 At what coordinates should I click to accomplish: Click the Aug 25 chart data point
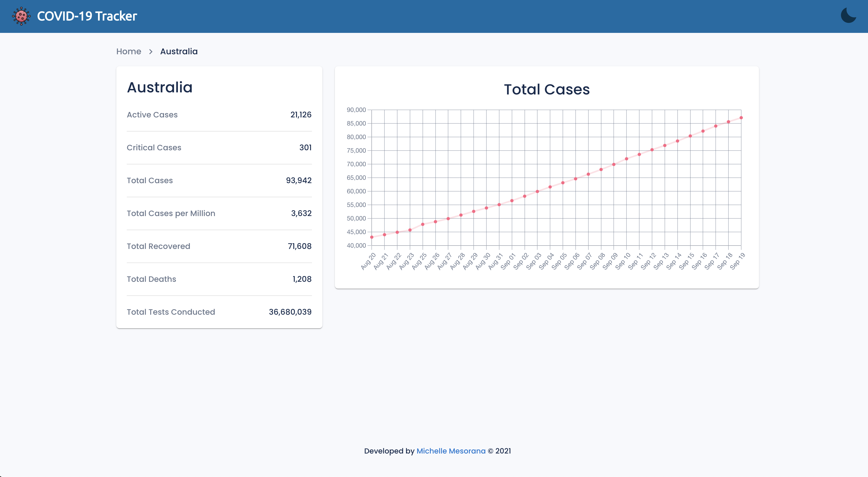coord(423,224)
